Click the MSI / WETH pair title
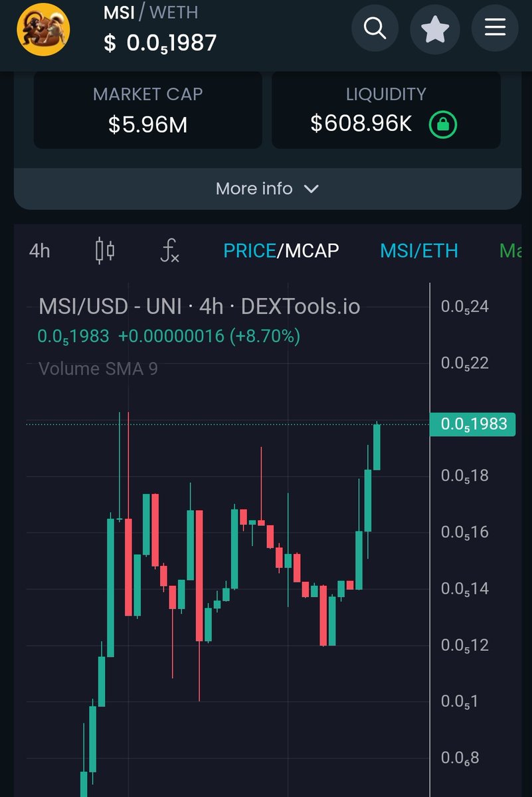The height and width of the screenshot is (797, 532). click(x=151, y=12)
